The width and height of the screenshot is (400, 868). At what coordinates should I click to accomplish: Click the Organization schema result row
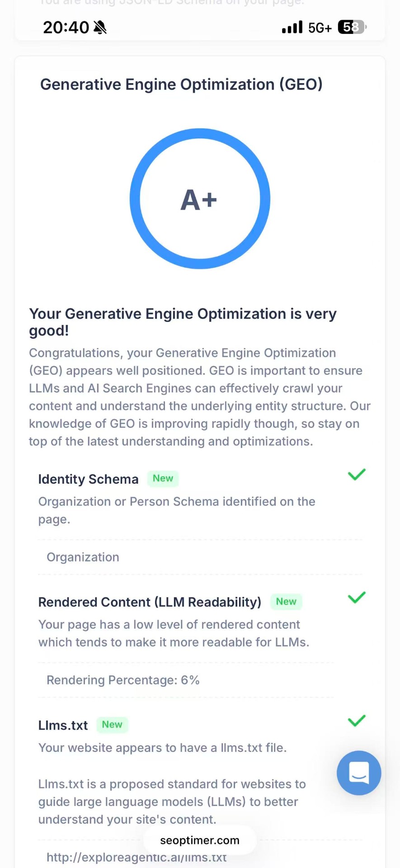(x=83, y=557)
